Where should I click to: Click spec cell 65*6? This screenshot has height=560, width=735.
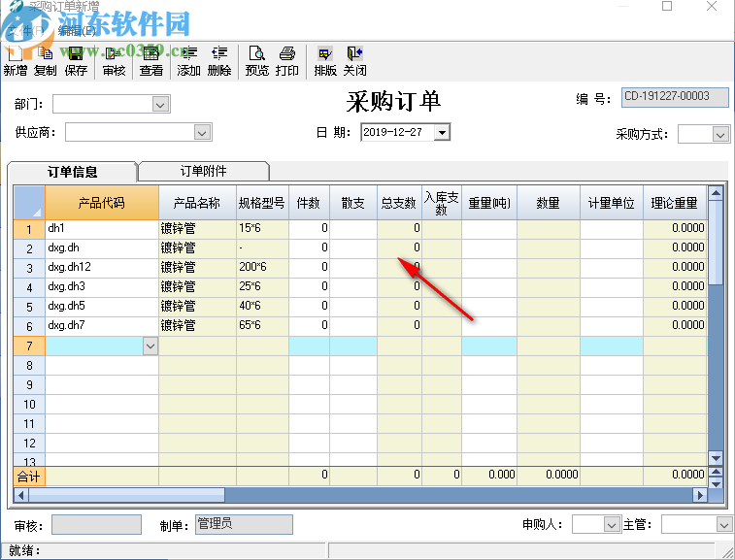pyautogui.click(x=262, y=326)
